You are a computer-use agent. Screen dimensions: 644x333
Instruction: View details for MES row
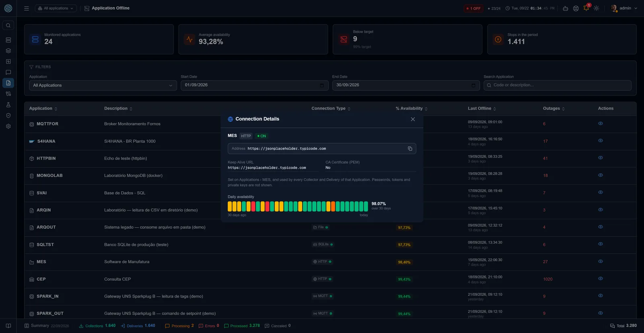click(x=601, y=262)
